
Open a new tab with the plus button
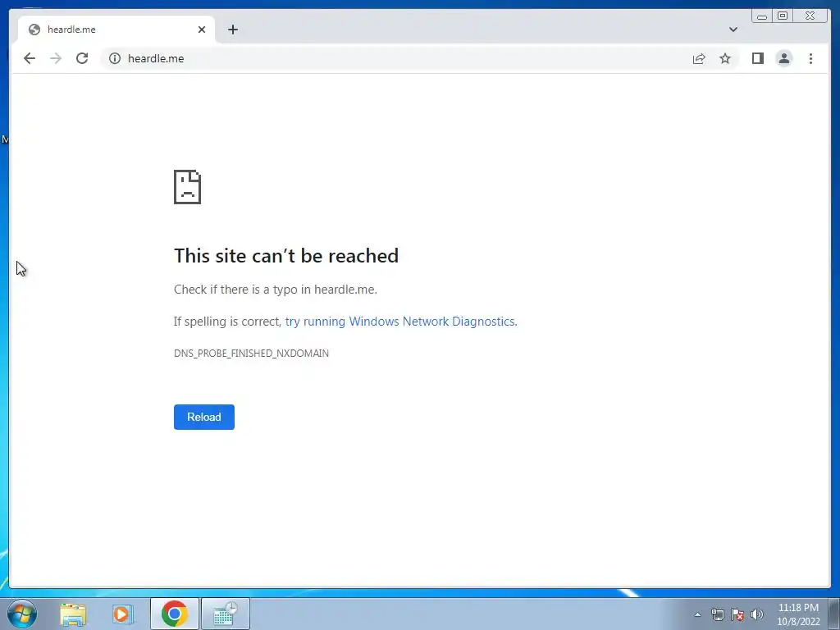pos(232,30)
